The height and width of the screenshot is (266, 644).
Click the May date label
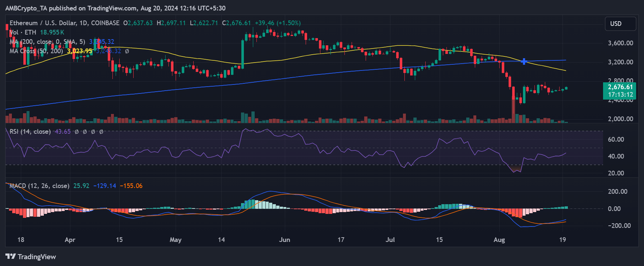(176, 240)
